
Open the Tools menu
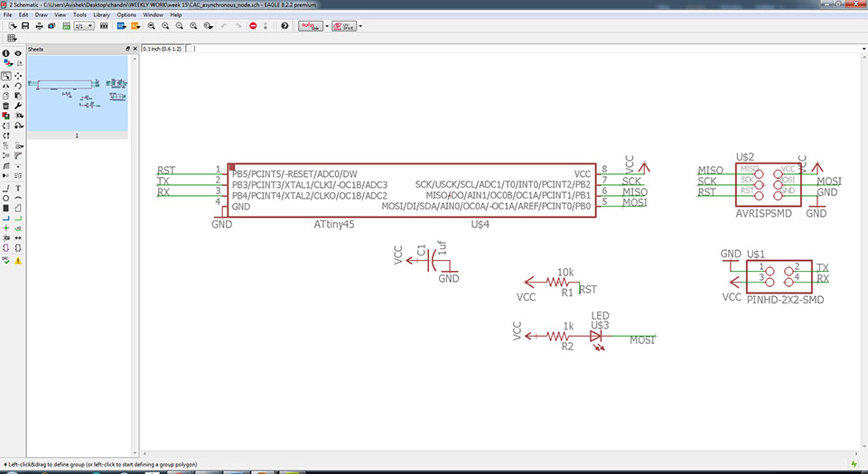click(x=79, y=15)
